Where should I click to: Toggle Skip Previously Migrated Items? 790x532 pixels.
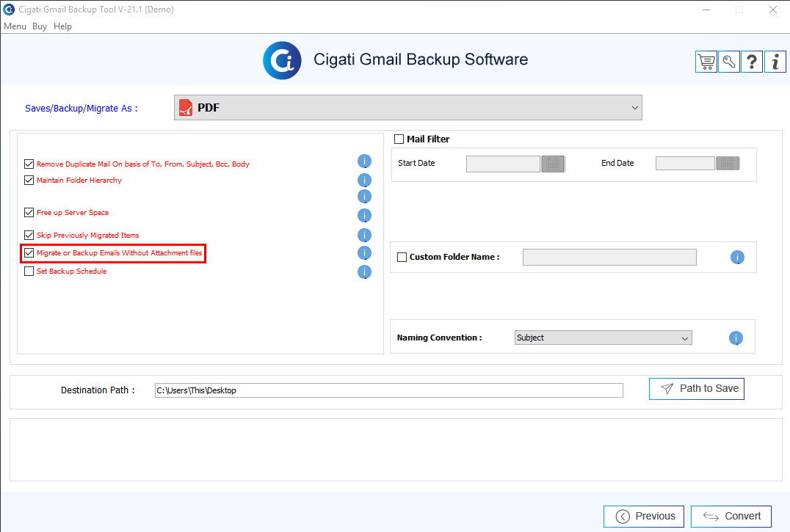coord(29,235)
